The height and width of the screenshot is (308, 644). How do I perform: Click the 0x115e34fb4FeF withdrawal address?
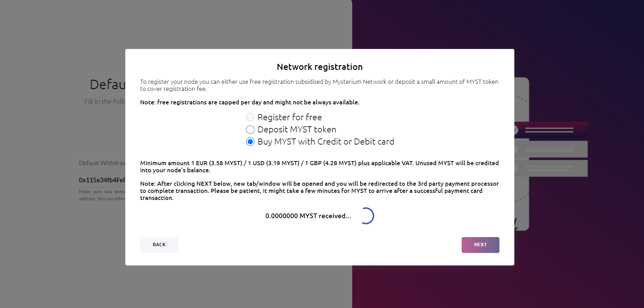[101, 180]
